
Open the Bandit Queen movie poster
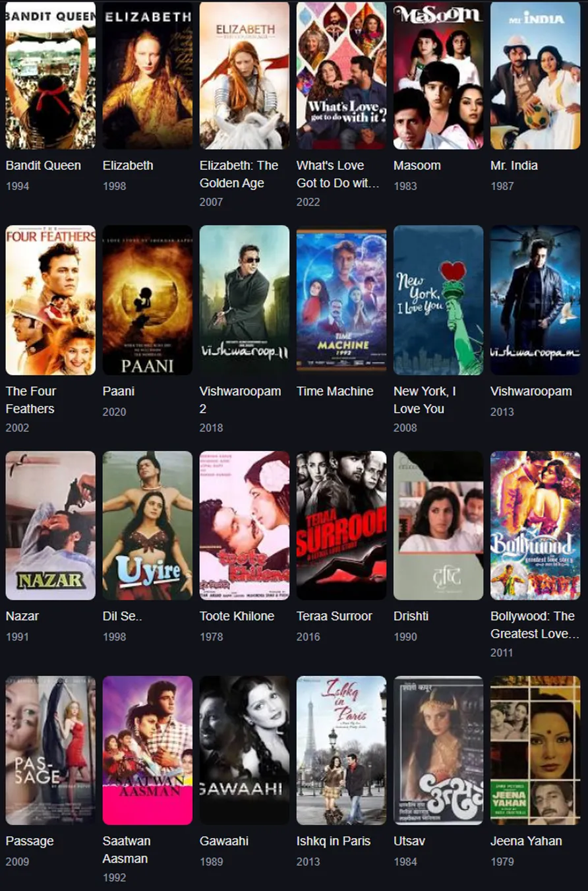(x=51, y=75)
